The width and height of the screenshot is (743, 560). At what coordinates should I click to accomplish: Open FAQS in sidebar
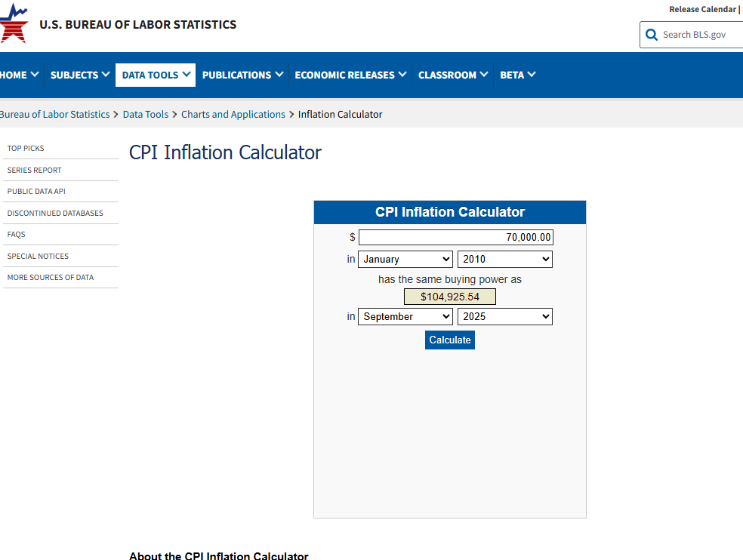[x=16, y=235]
